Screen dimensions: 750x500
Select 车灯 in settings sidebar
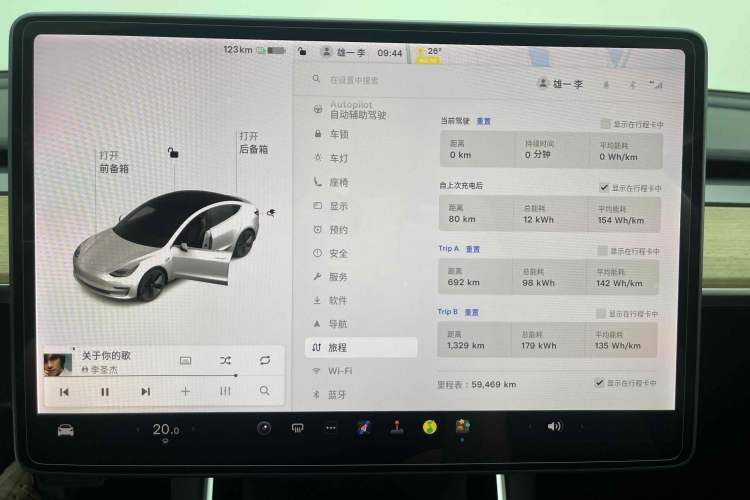pyautogui.click(x=338, y=158)
